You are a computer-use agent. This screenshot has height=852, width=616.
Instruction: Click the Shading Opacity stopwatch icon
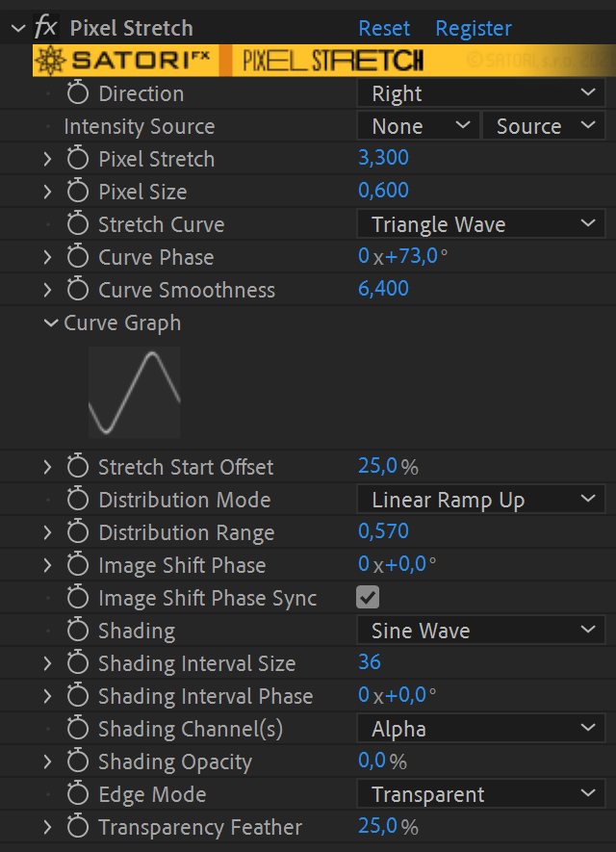[78, 762]
